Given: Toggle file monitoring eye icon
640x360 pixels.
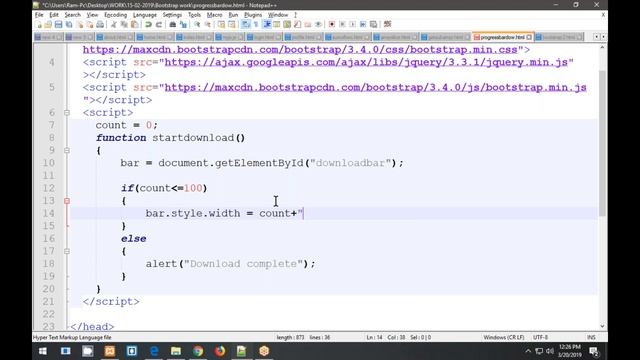Looking at the screenshot, I should pos(318,24).
